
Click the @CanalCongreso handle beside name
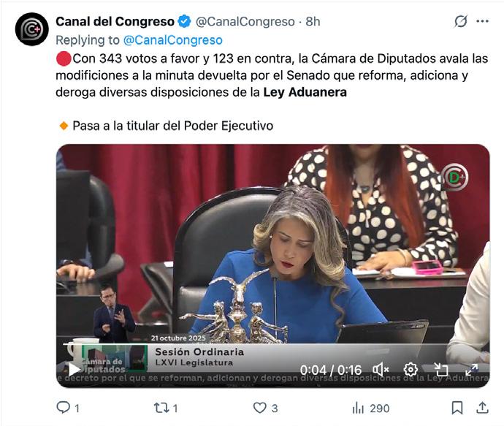tap(245, 21)
